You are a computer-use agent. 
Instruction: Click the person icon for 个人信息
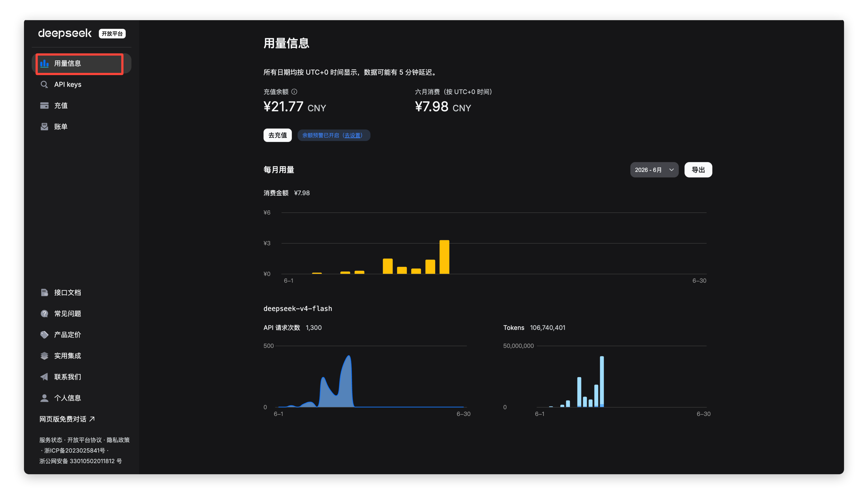[x=44, y=398]
